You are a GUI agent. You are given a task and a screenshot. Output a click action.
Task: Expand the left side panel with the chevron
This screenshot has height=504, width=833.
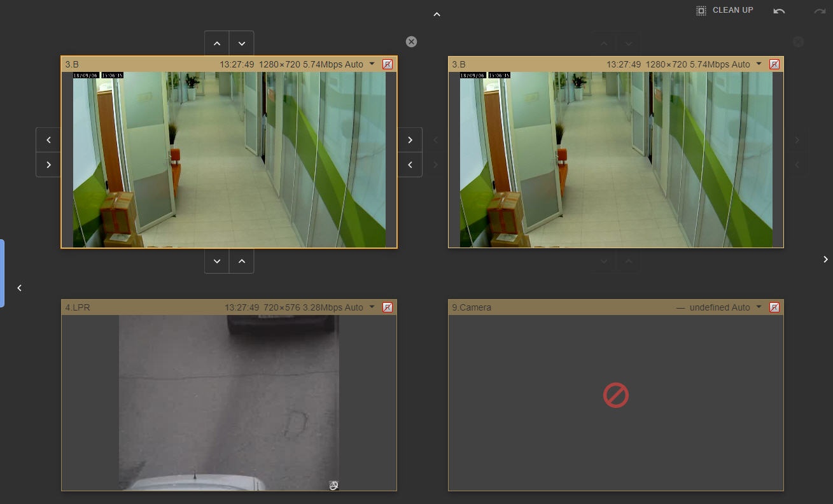19,288
